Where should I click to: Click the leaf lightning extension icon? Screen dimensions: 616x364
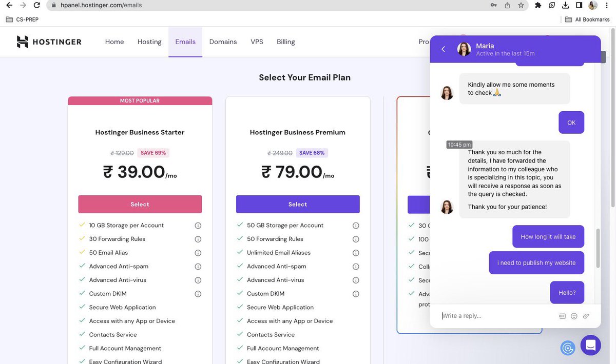pyautogui.click(x=552, y=5)
